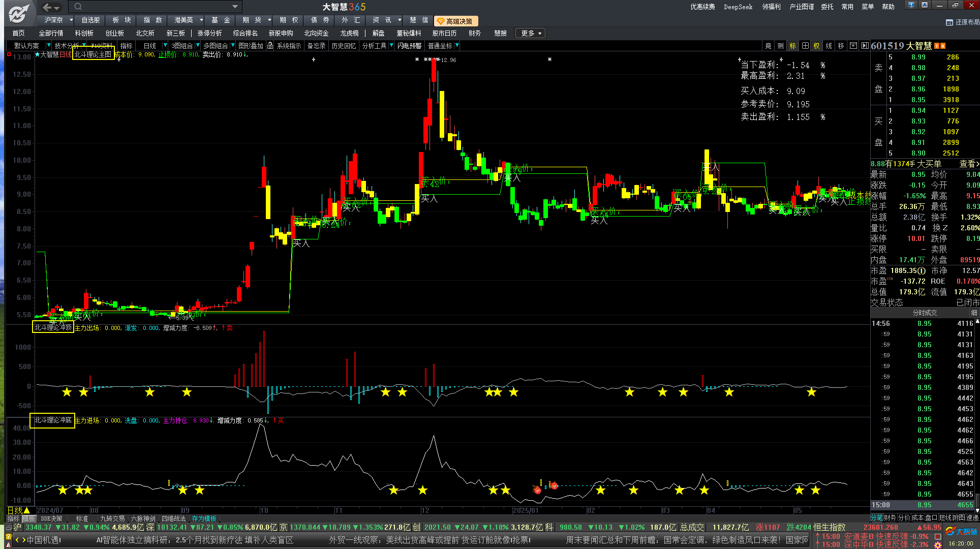Expand the 港美英 dropdown arrow
Viewport: 980px width, 549px height.
coord(201,20)
